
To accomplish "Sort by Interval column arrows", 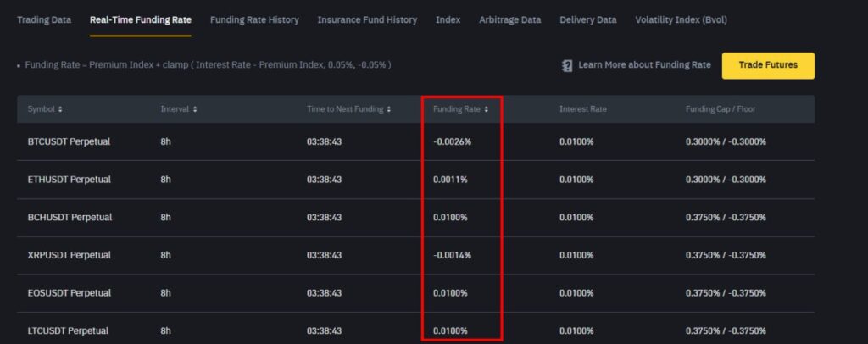I will coord(195,109).
